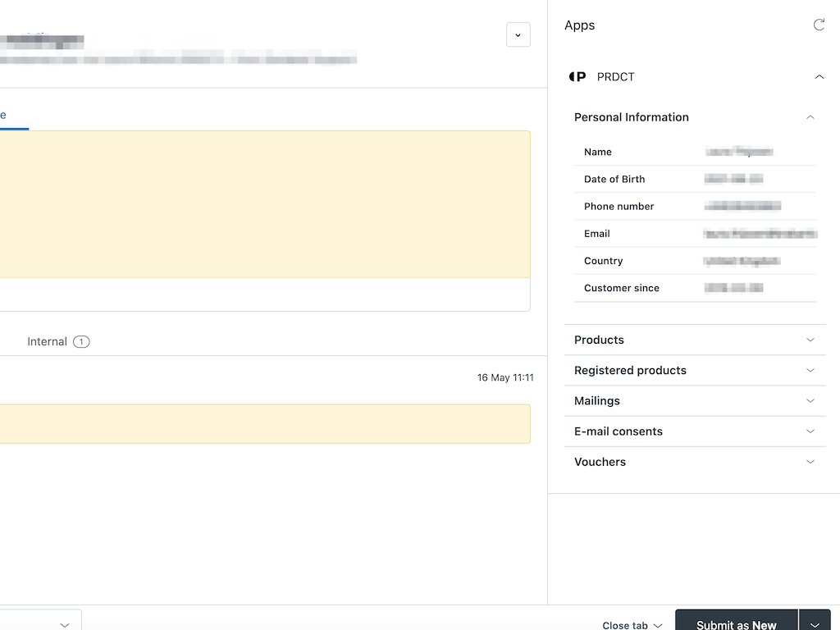
Task: Expand the Vouchers section arrow
Action: point(810,462)
